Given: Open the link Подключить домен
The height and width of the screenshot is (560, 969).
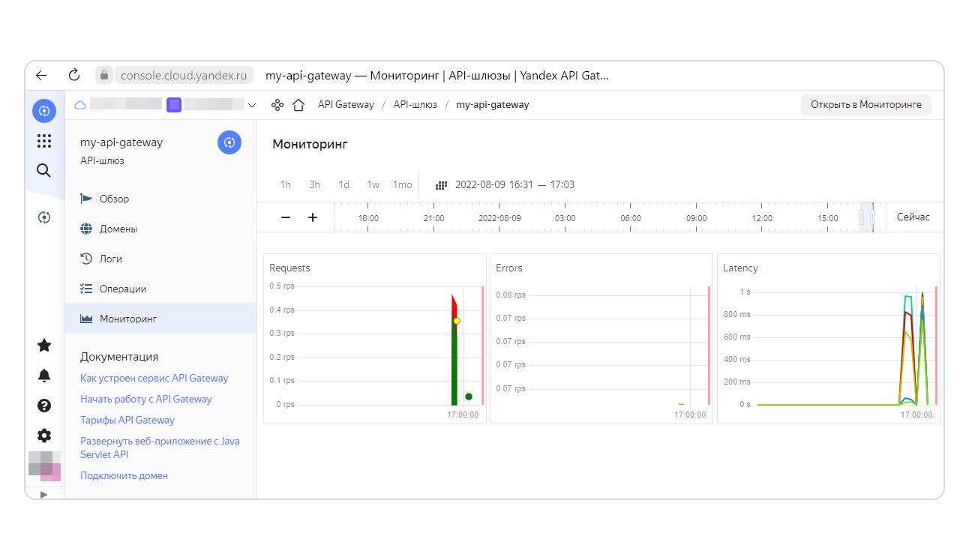Looking at the screenshot, I should (124, 476).
